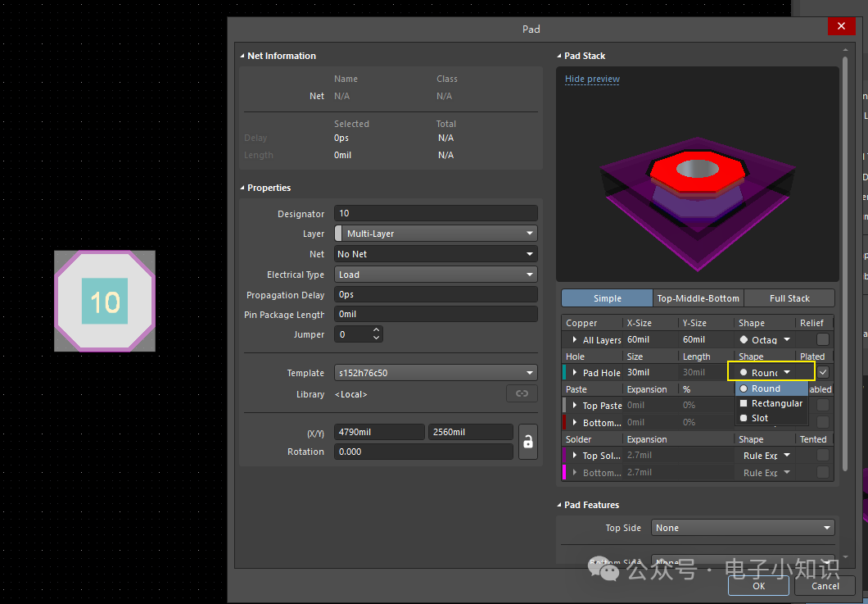Image resolution: width=868 pixels, height=604 pixels.
Task: Expand the Top Solder row
Action: [575, 455]
